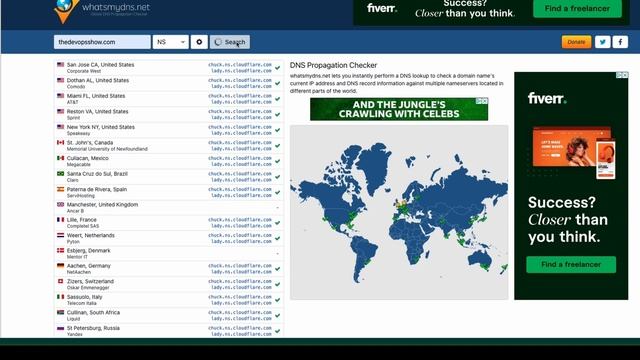Click the UK flag for Manchester
The height and width of the screenshot is (360, 640).
pyautogui.click(x=60, y=204)
